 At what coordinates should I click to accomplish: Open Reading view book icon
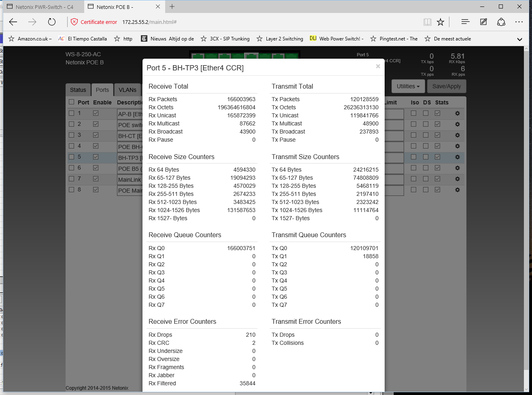pyautogui.click(x=427, y=22)
